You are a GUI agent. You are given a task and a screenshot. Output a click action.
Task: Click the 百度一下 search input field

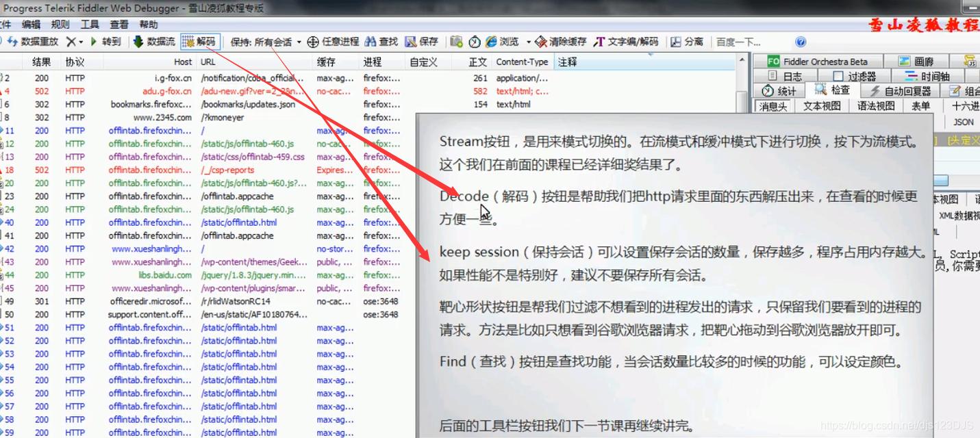point(750,42)
